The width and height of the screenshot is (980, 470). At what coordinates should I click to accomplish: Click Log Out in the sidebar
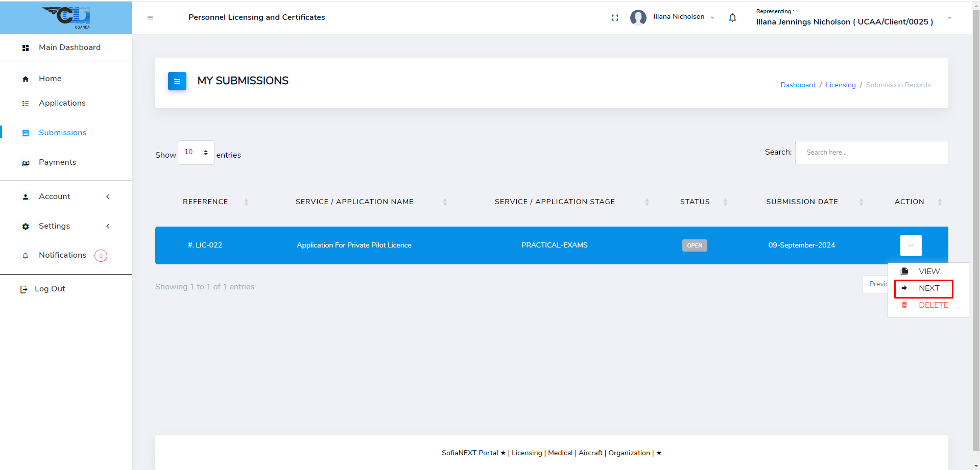pos(50,289)
